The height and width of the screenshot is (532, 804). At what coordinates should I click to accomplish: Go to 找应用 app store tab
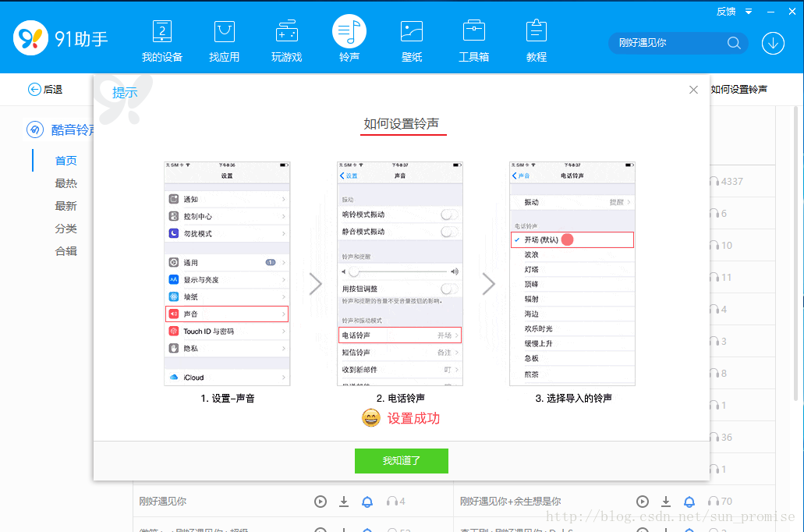pyautogui.click(x=224, y=41)
